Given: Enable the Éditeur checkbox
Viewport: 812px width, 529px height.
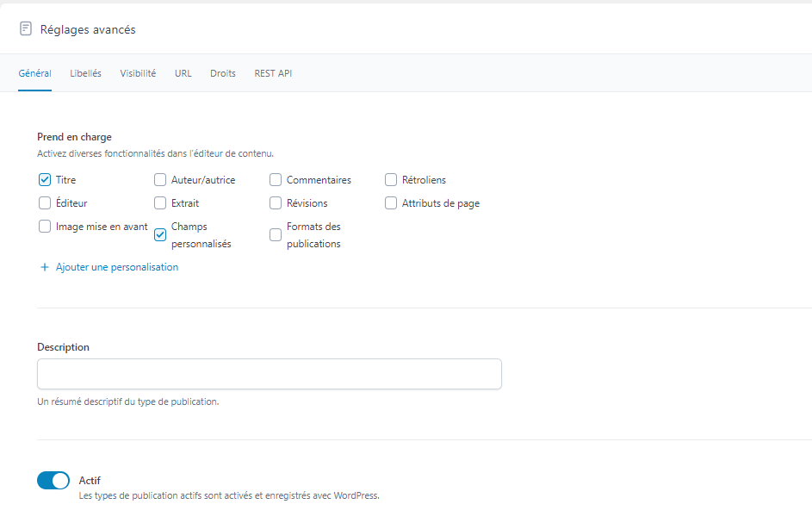Looking at the screenshot, I should click(x=45, y=203).
